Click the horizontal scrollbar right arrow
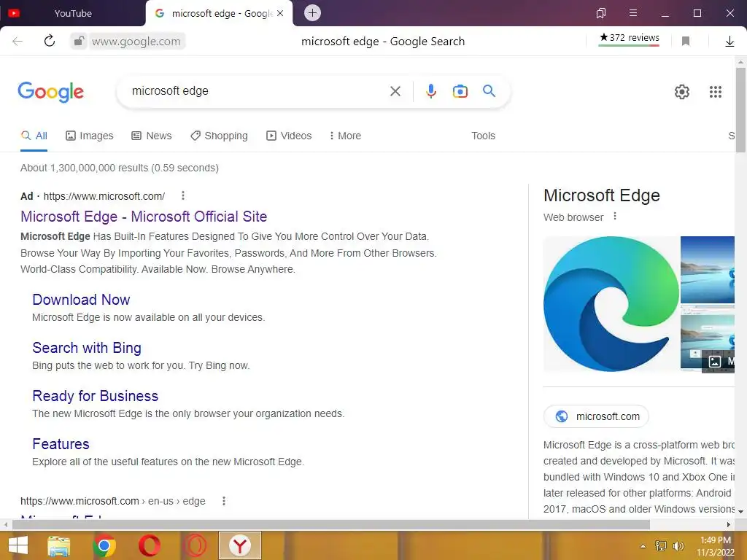Screen dimensions: 747x560 [x=729, y=525]
